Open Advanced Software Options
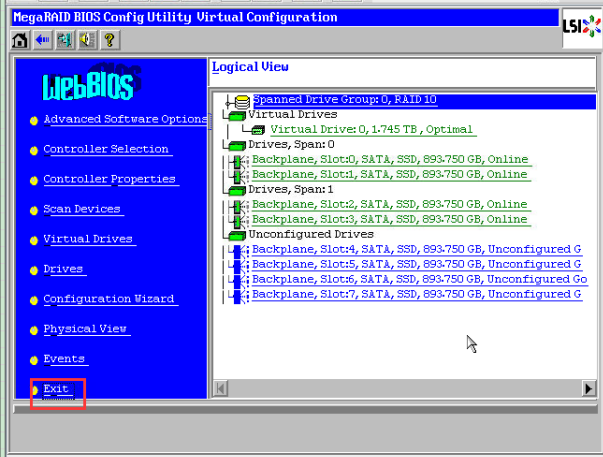Image resolution: width=603 pixels, height=457 pixels. tap(125, 119)
